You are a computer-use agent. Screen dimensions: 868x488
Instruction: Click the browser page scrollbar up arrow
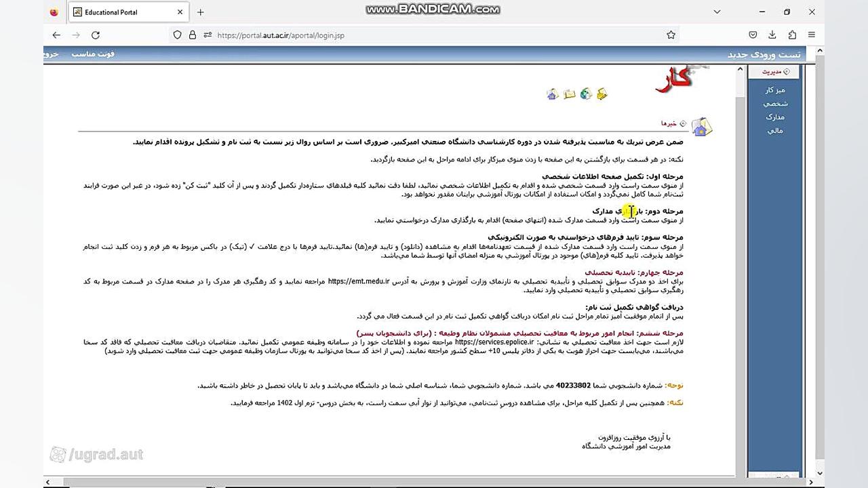(x=821, y=51)
